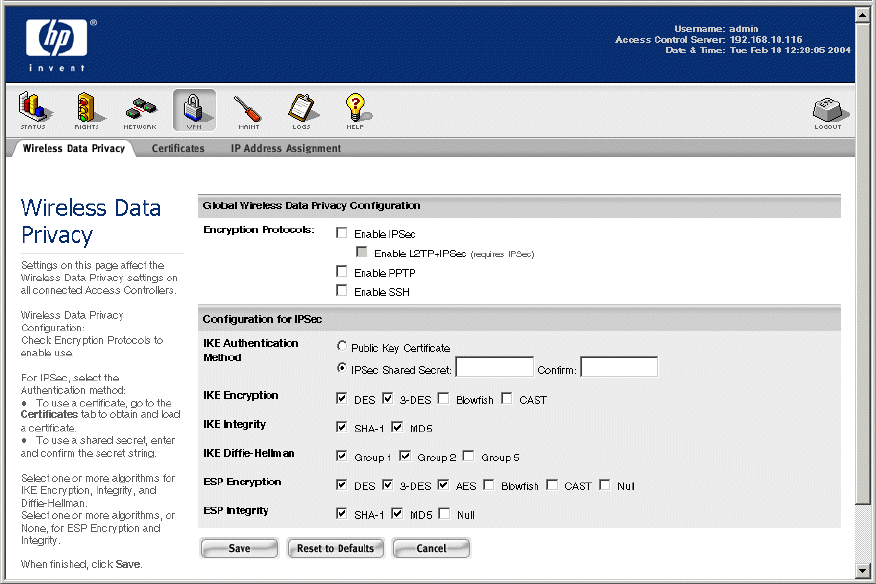Viewport: 876px width, 584px height.
Task: Toggle 3-DES under ESP Encryption
Action: pos(387,485)
